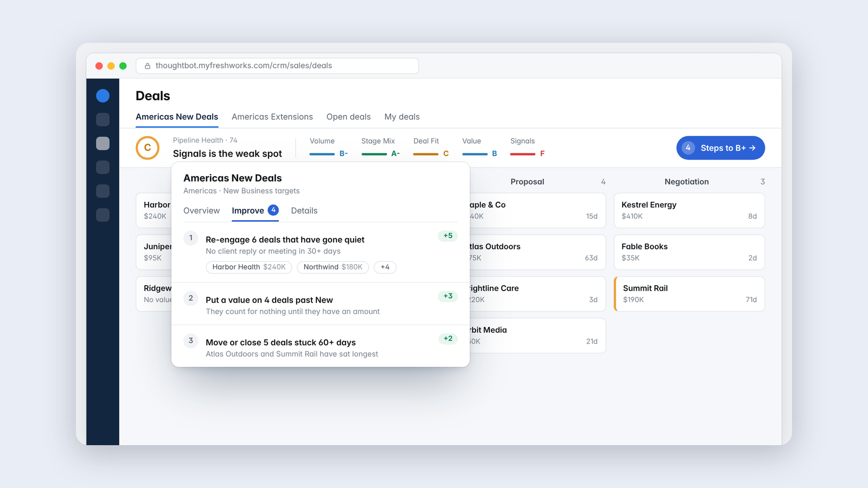Click the Negotiation column header
868x488 pixels.
point(687,182)
